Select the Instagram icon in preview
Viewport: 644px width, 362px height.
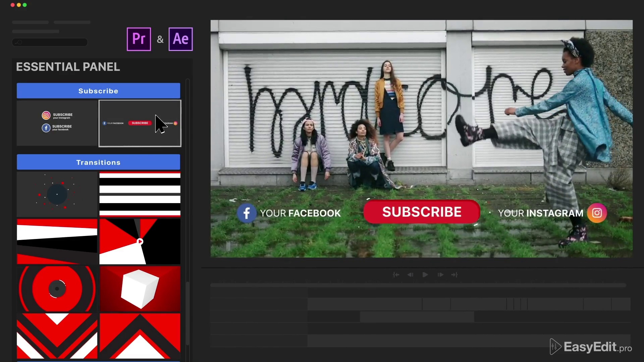click(598, 213)
